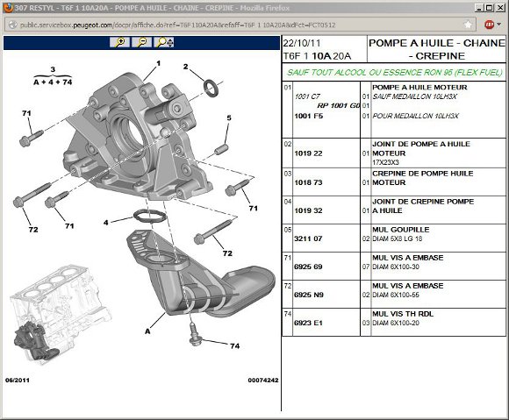Click POUR MEDAILLON 10LH3X text
Image resolution: width=509 pixels, height=420 pixels.
point(415,116)
